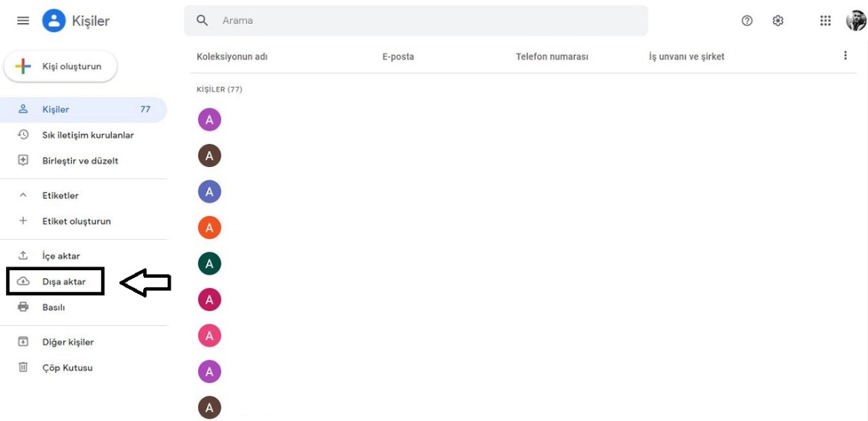Screen dimensions: 868x421
Task: Click the Kişi oluşturun button
Action: [61, 67]
